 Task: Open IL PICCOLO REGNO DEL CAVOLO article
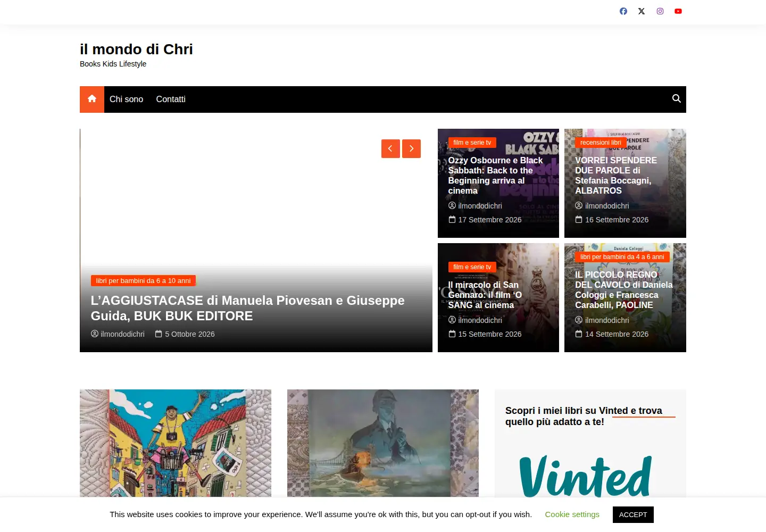[x=624, y=290]
